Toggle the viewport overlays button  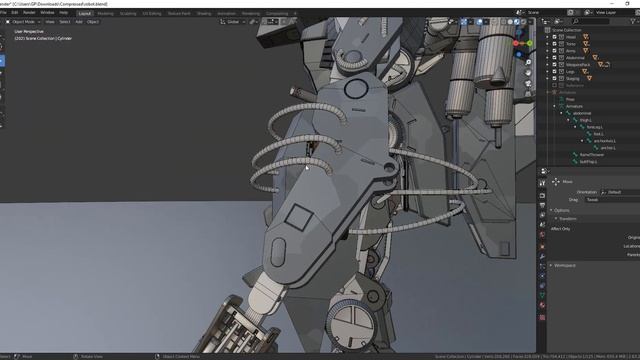pyautogui.click(x=480, y=22)
